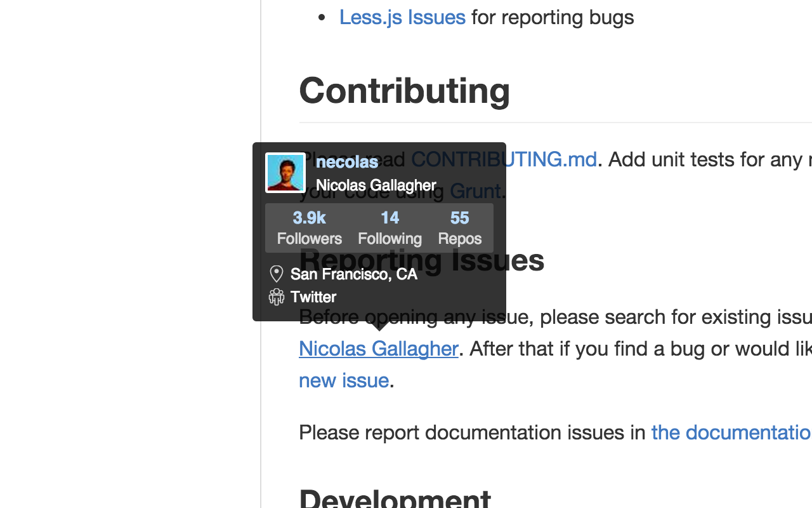View the 55 Repos stat
This screenshot has height=508, width=812.
[x=460, y=227]
